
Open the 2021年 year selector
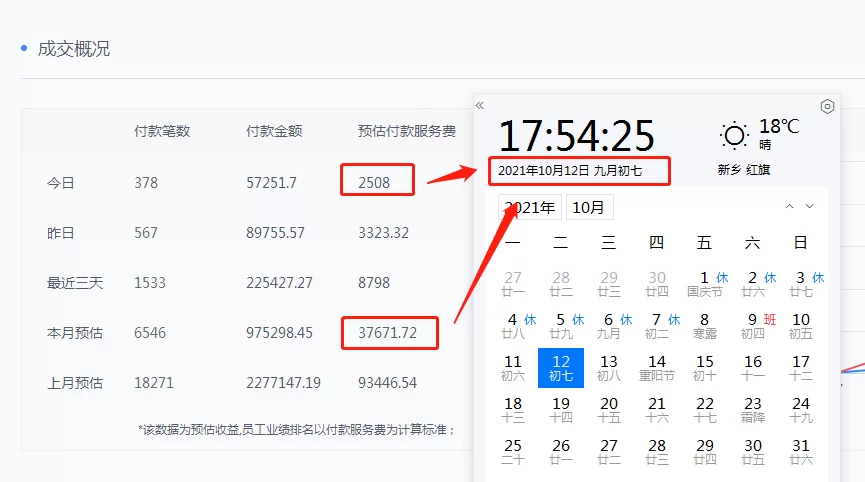click(530, 207)
